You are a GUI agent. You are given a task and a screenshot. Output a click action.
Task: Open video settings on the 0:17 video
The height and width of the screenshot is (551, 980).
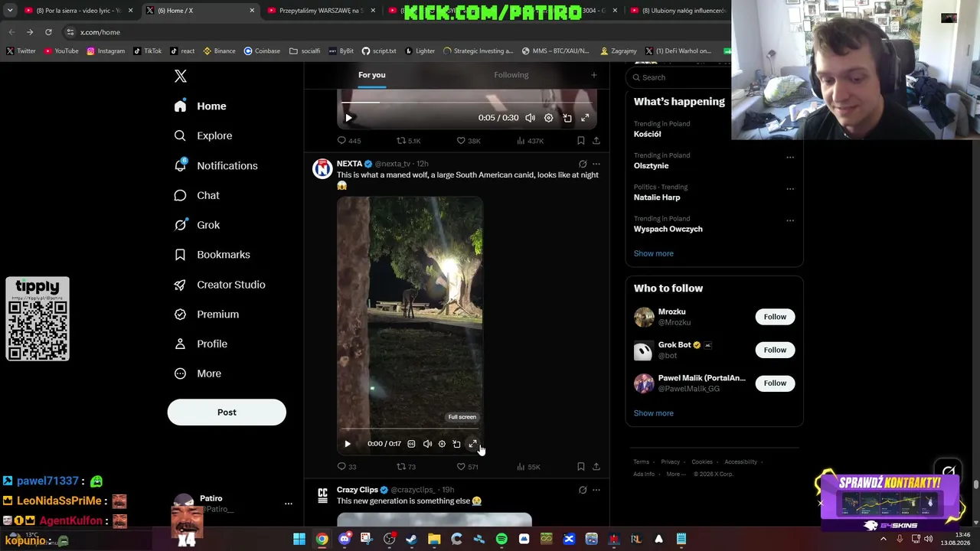point(442,444)
